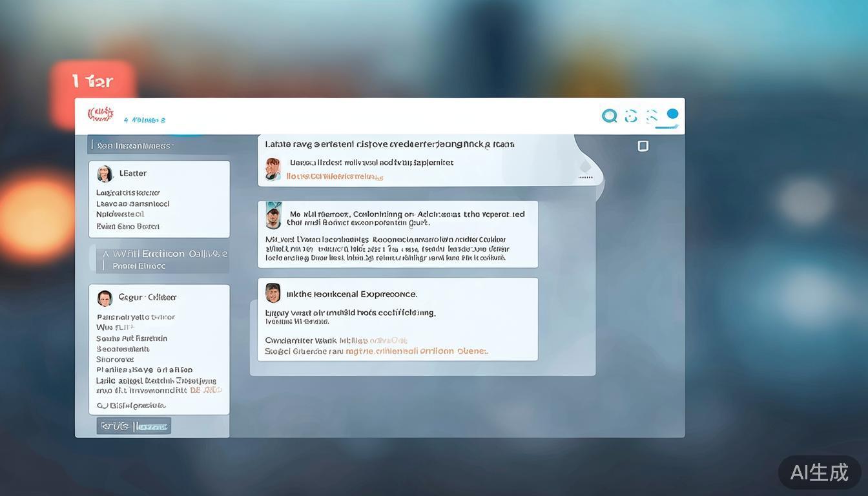The image size is (868, 496).
Task: Select the share icon near the top right
Action: 651,115
